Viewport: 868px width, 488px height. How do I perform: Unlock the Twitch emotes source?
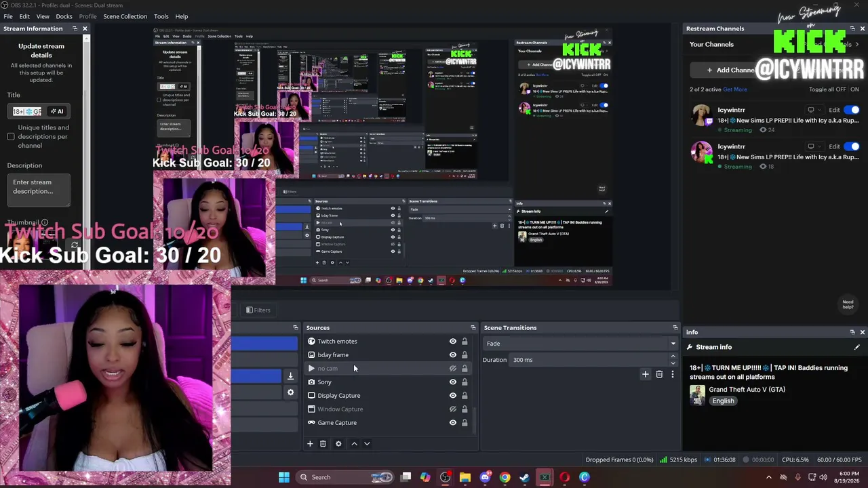coord(465,342)
